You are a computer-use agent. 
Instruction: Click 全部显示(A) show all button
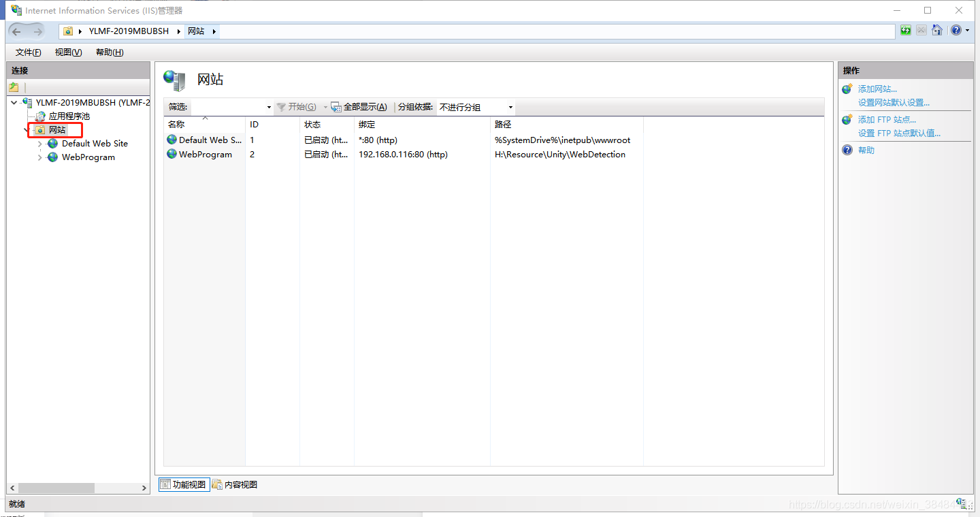[x=359, y=107]
